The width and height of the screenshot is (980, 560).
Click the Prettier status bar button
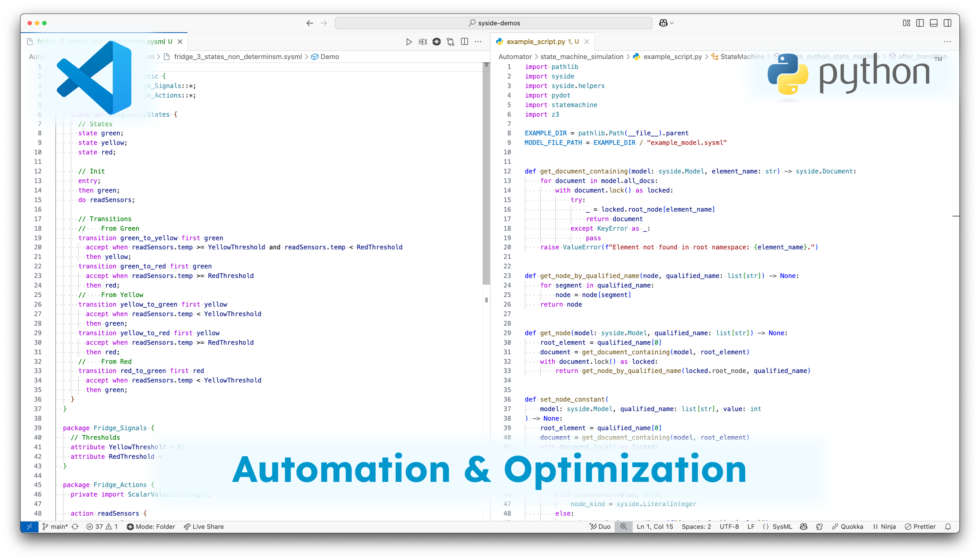[920, 527]
